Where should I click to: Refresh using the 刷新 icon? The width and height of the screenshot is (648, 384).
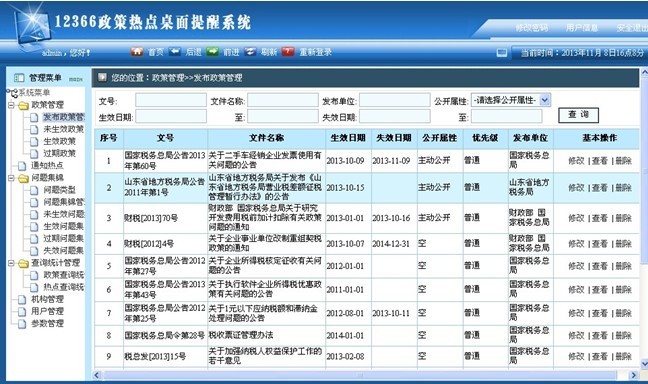point(250,52)
